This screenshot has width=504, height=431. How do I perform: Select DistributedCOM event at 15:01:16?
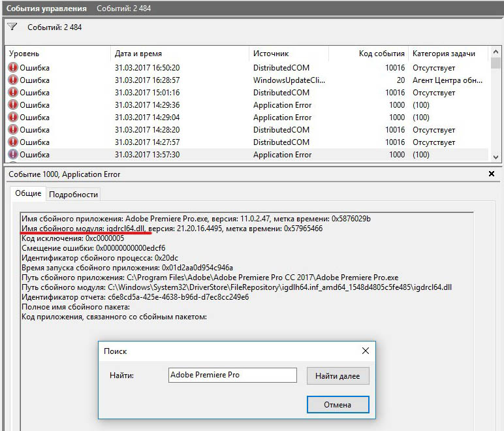[x=247, y=93]
